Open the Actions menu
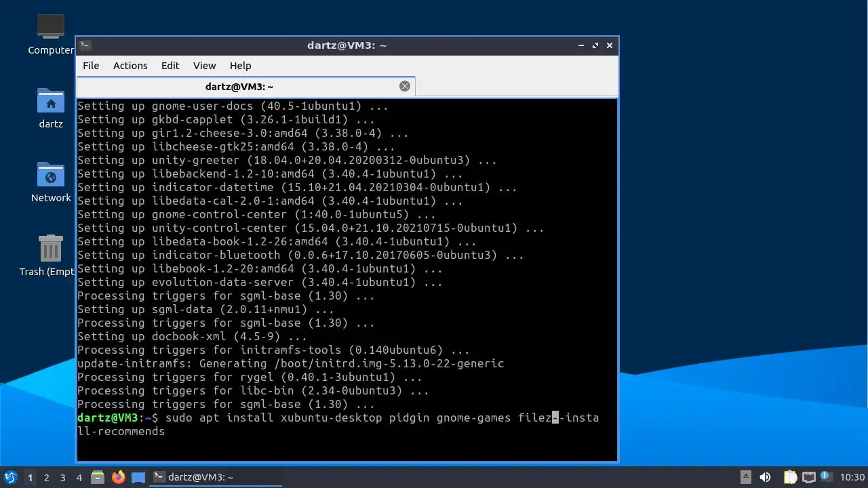868x488 pixels. [x=130, y=66]
